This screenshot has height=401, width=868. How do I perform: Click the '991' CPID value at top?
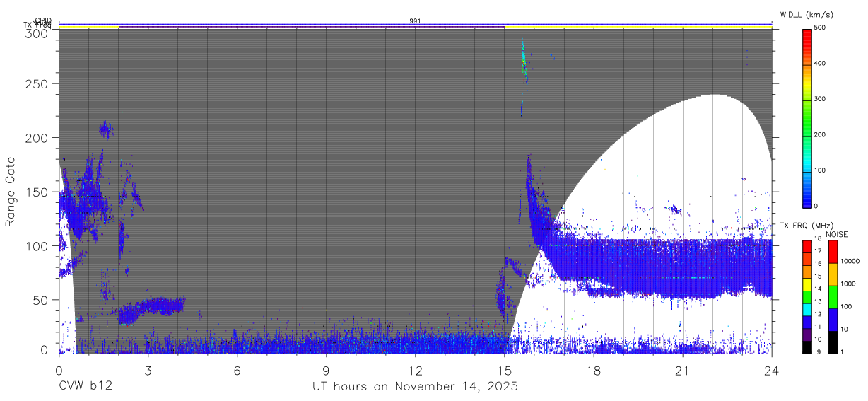tap(415, 21)
